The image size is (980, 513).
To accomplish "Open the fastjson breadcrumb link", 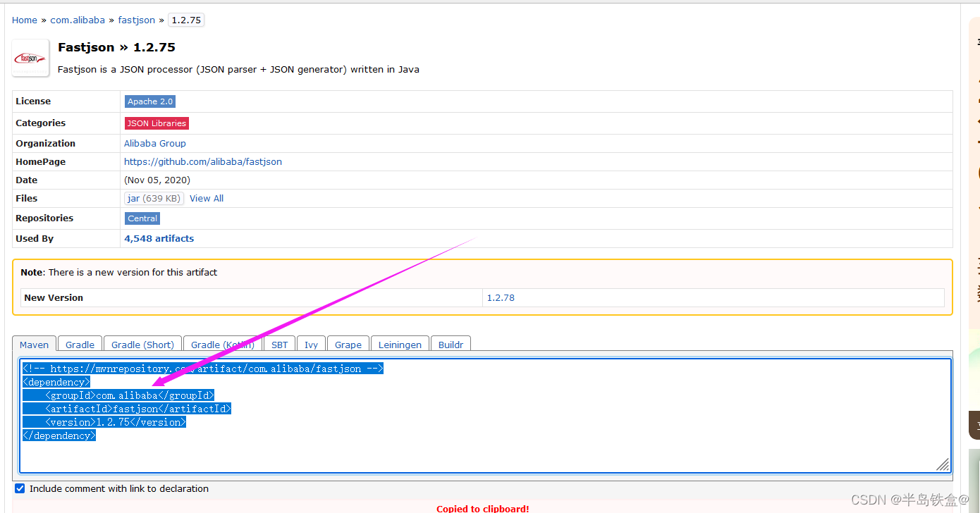I will (x=137, y=20).
